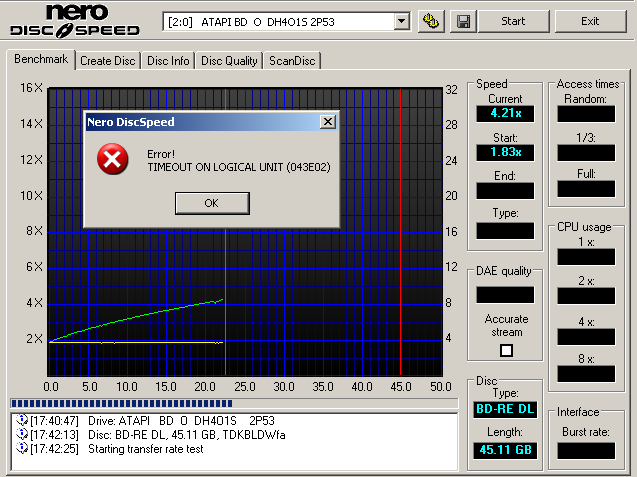Select the ScanDisc tab
This screenshot has height=477, width=637.
(x=293, y=61)
